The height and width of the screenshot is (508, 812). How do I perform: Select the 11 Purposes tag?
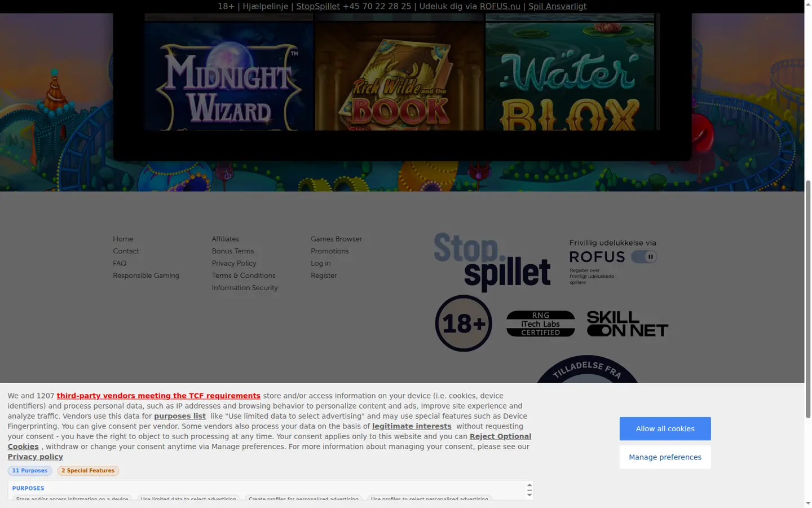pos(30,471)
